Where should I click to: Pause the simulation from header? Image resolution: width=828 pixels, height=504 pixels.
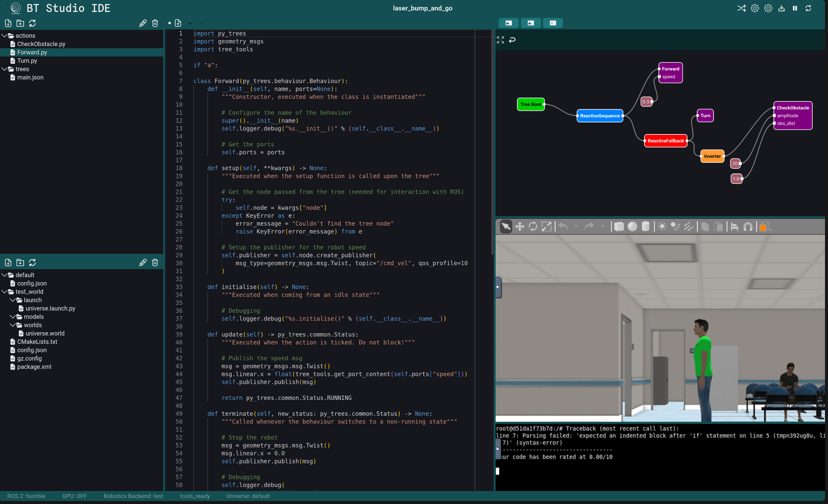coord(795,8)
